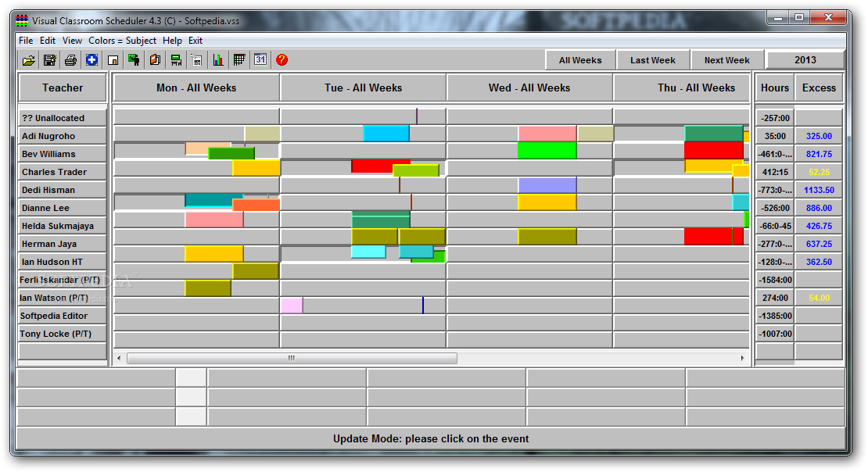868x472 pixels.
Task: Select teacher Ferli Iskandar (P/T)
Action: tap(63, 280)
